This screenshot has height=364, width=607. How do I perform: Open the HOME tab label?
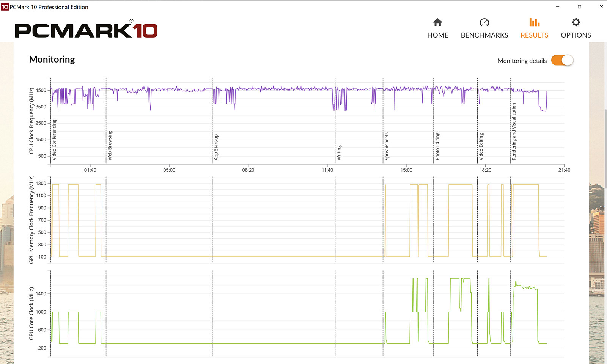pyautogui.click(x=437, y=35)
